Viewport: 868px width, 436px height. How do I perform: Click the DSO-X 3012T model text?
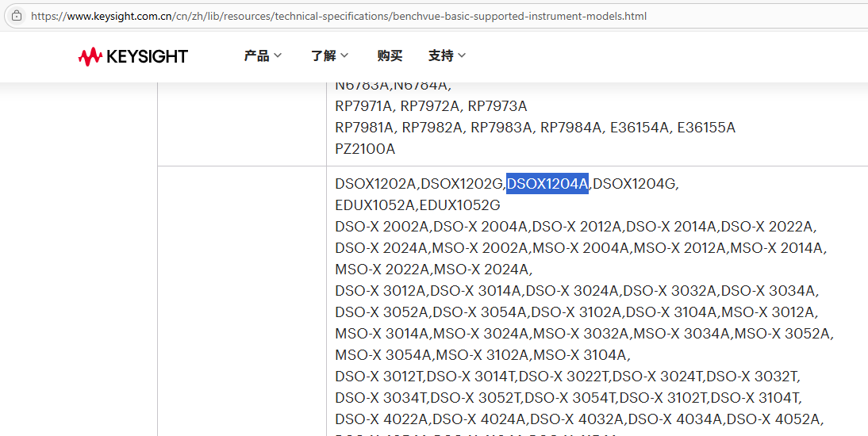[x=379, y=378]
